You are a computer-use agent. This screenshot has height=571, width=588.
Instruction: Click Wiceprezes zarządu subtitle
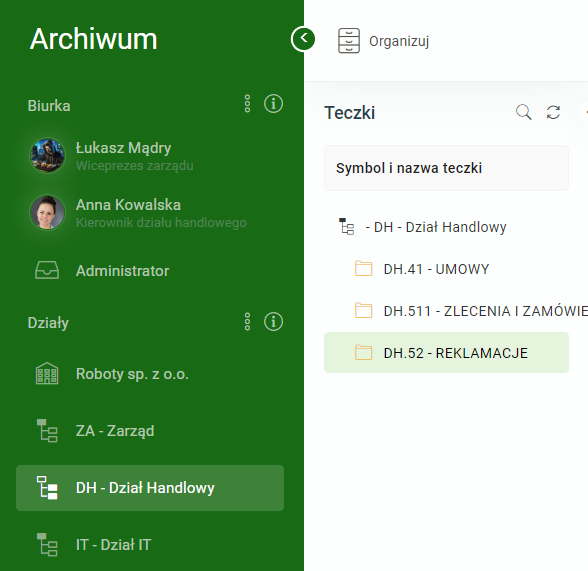point(135,166)
